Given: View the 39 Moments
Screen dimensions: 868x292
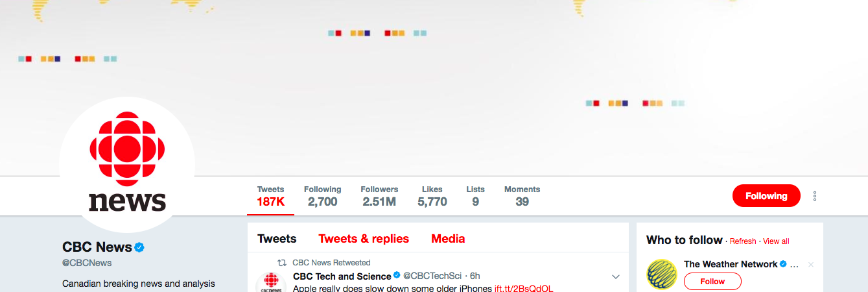Looking at the screenshot, I should tap(522, 196).
